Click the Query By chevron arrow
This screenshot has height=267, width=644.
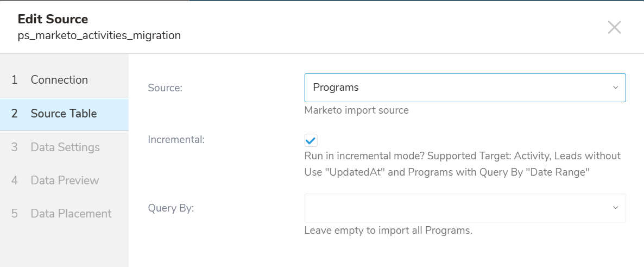point(615,208)
